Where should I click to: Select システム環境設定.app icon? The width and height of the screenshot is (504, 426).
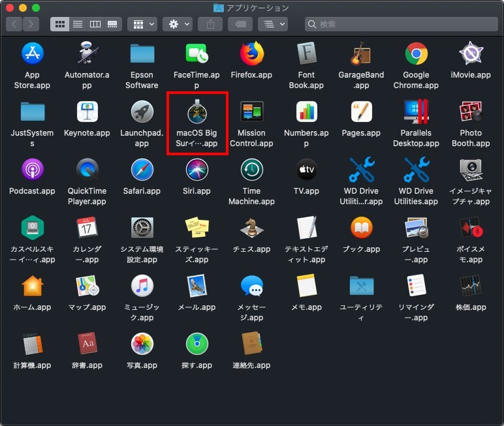coord(142,228)
